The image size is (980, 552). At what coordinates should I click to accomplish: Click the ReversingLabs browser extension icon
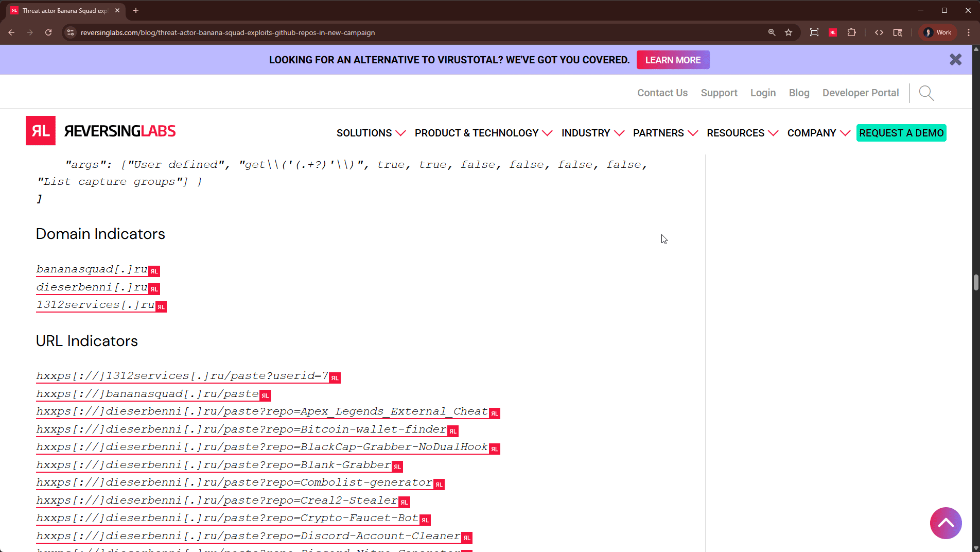coord(833,32)
